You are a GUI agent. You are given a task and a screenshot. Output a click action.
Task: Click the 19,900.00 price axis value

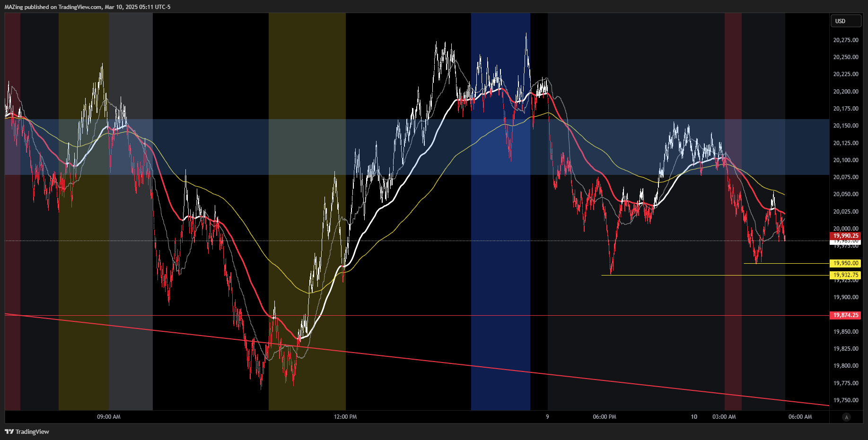[x=846, y=297]
